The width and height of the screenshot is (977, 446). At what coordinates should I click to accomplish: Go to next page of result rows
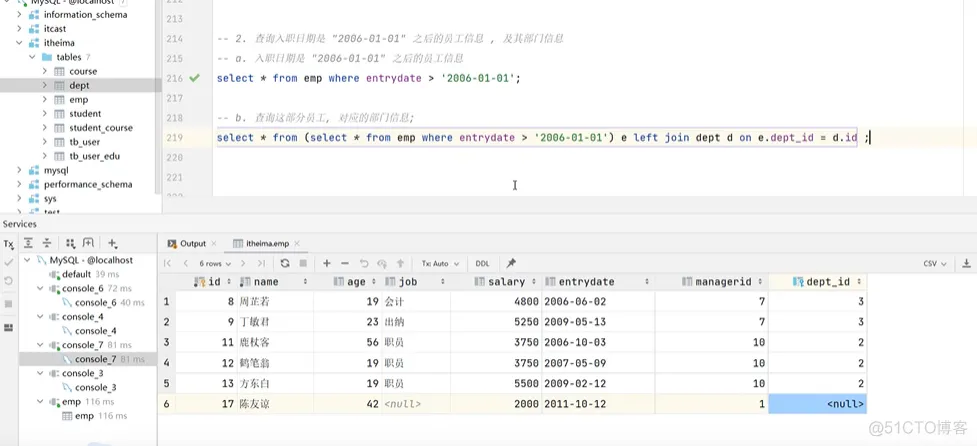click(243, 263)
